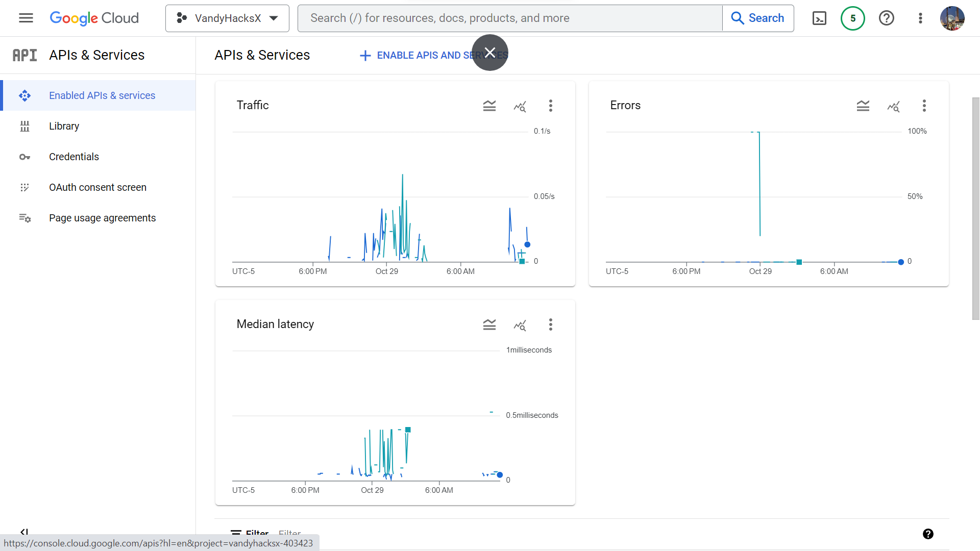
Task: Toggle legend on the Traffic chart
Action: [x=489, y=106]
